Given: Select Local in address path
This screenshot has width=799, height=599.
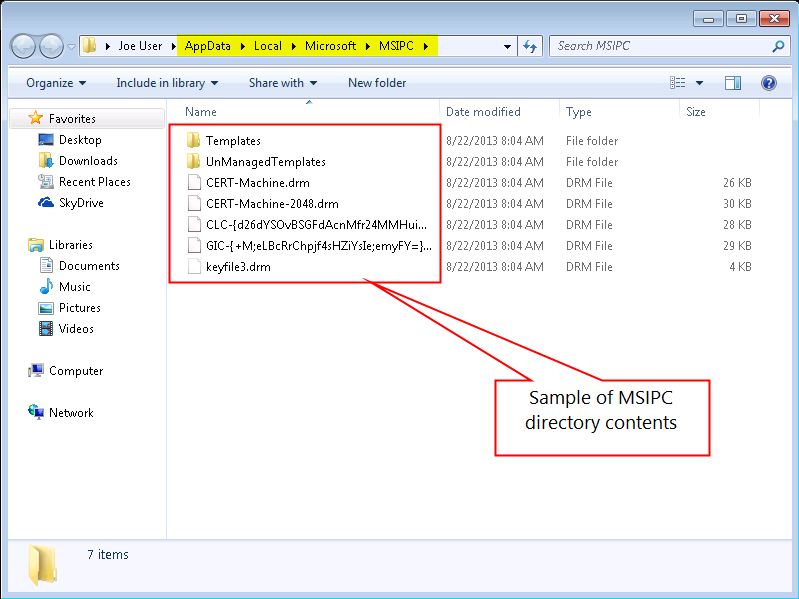Looking at the screenshot, I should (x=268, y=46).
